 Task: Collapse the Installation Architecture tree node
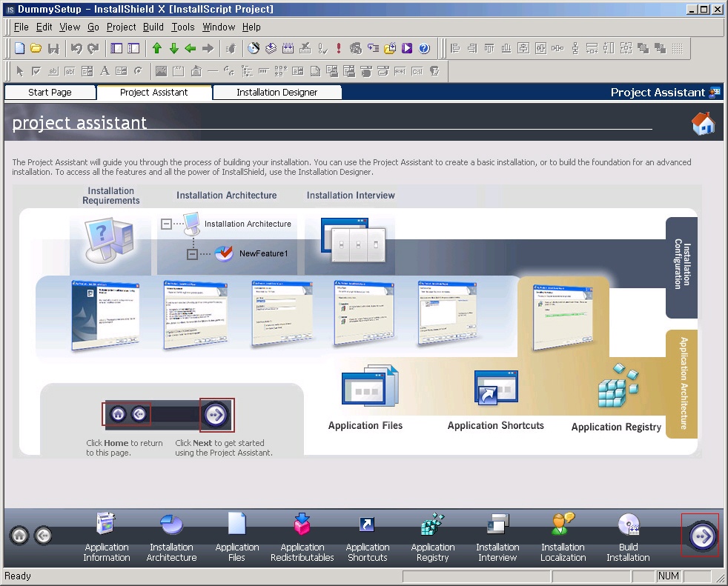(166, 224)
